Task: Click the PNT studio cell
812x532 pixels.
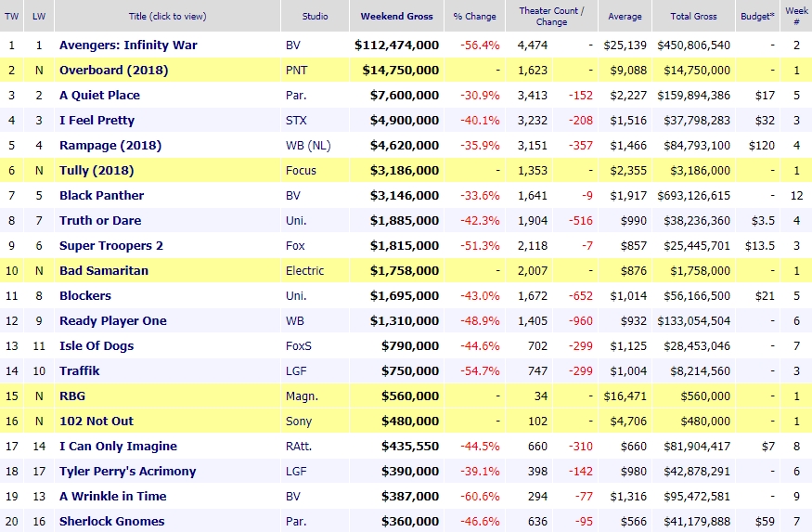Action: [297, 70]
